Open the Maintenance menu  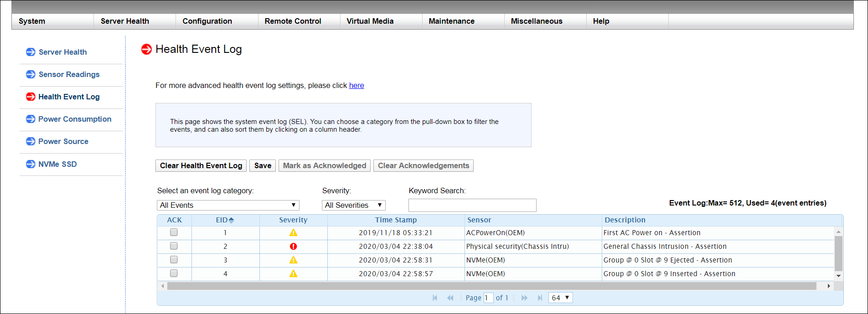point(451,21)
